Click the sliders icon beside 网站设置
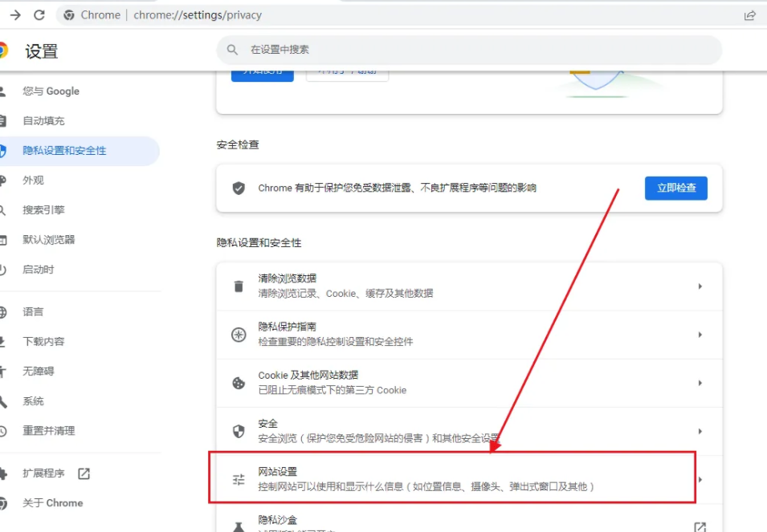 tap(239, 480)
